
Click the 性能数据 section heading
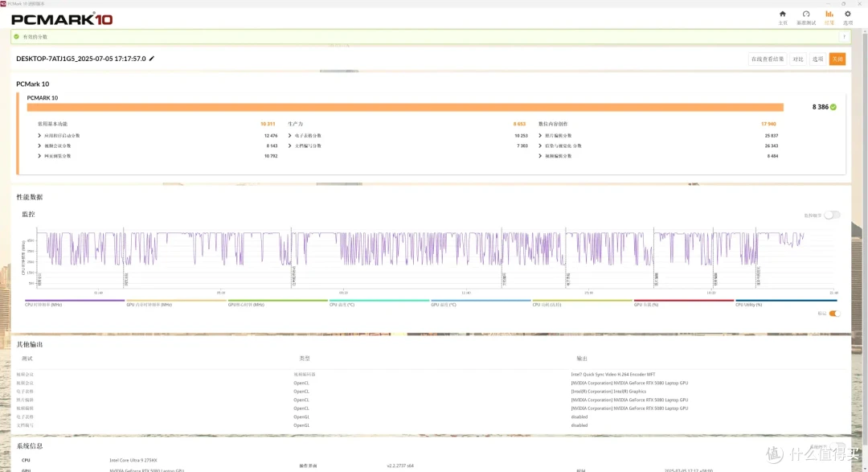30,197
